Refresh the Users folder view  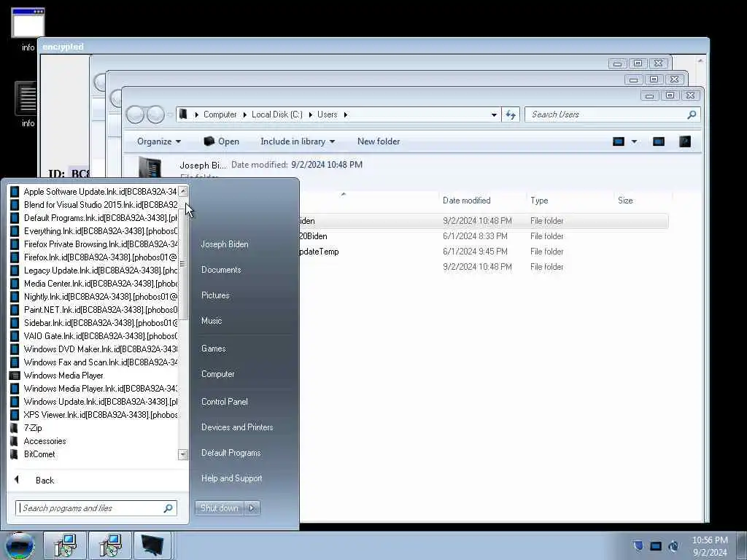[x=511, y=114]
